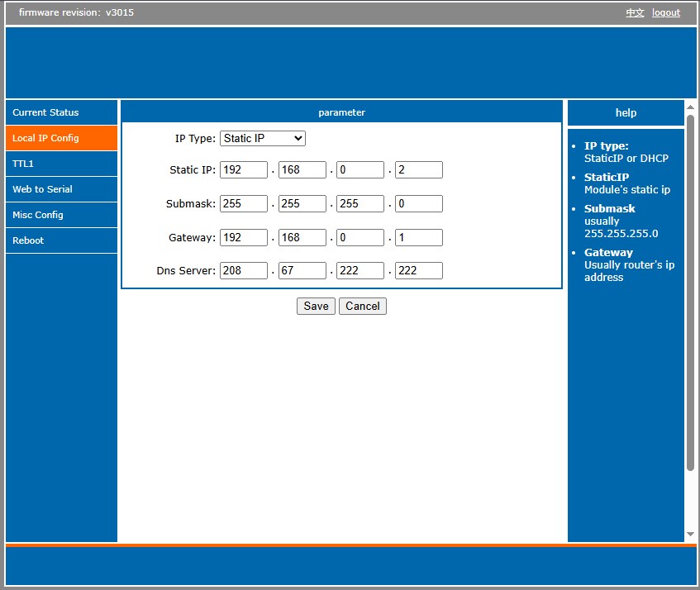The image size is (700, 590).
Task: Switch language with the 中文 link
Action: coord(635,12)
